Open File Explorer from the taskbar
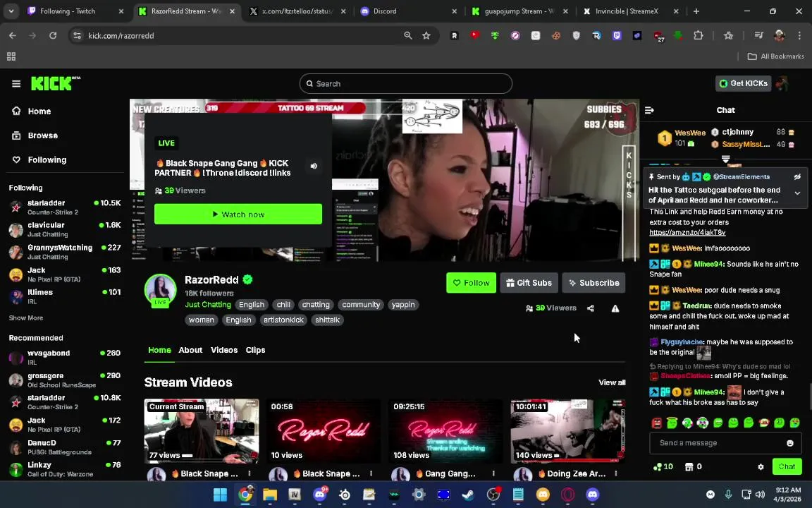This screenshot has height=508, width=812. pos(270,495)
